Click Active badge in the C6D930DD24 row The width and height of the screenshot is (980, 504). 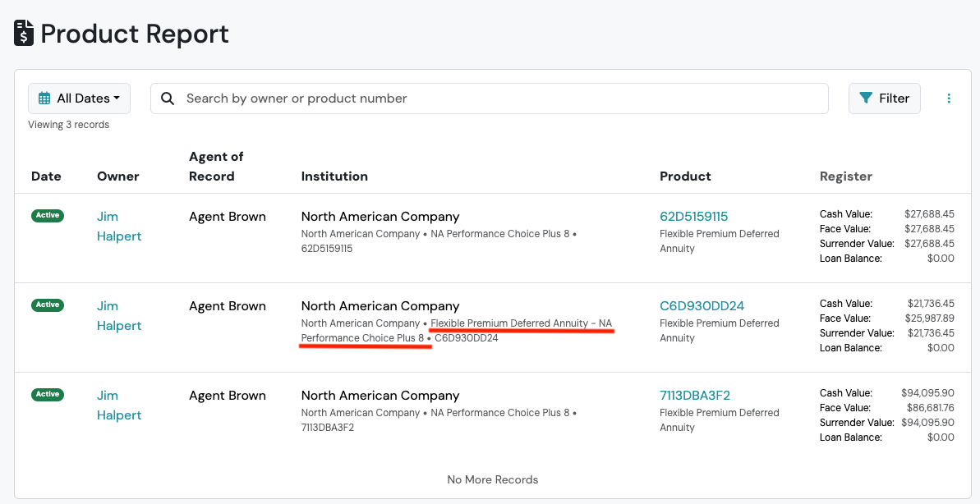(x=48, y=305)
